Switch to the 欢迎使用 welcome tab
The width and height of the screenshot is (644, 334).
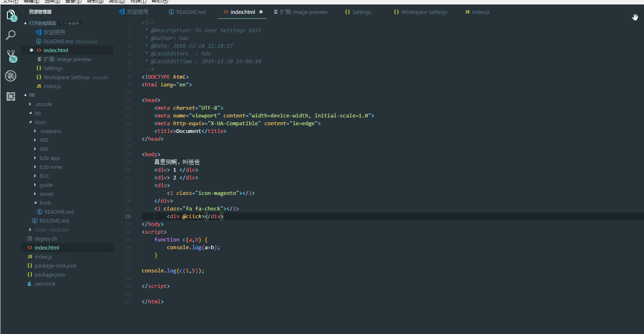click(134, 12)
